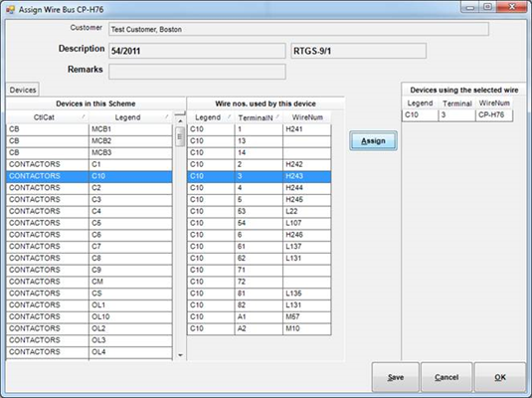Click the scroll down arrow of devices list
Screen dimensions: 532x398
pos(180,355)
